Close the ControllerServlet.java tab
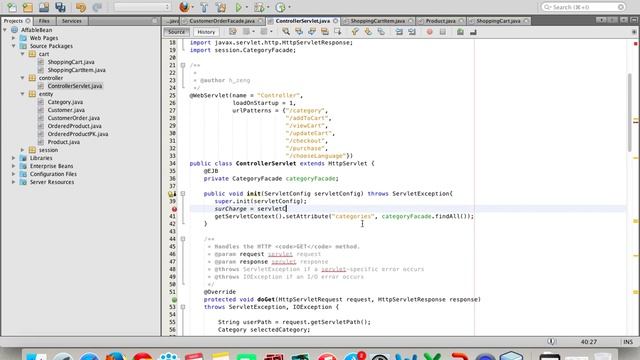 [336, 21]
